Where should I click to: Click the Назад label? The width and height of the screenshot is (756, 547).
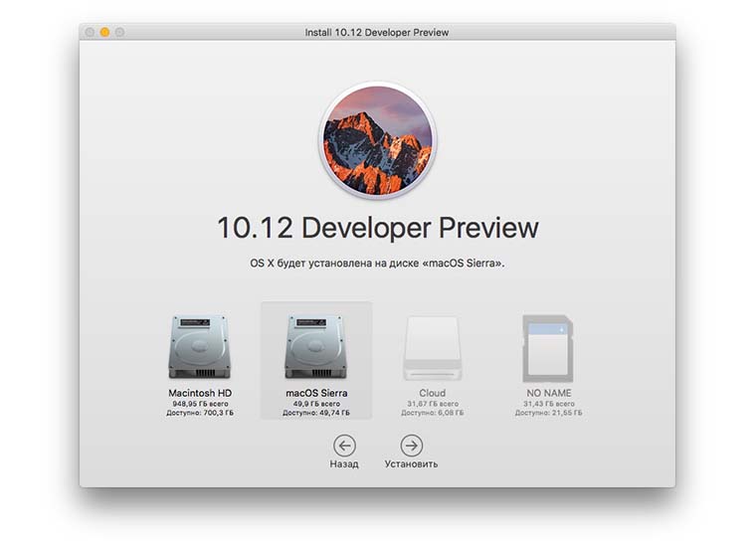344,464
